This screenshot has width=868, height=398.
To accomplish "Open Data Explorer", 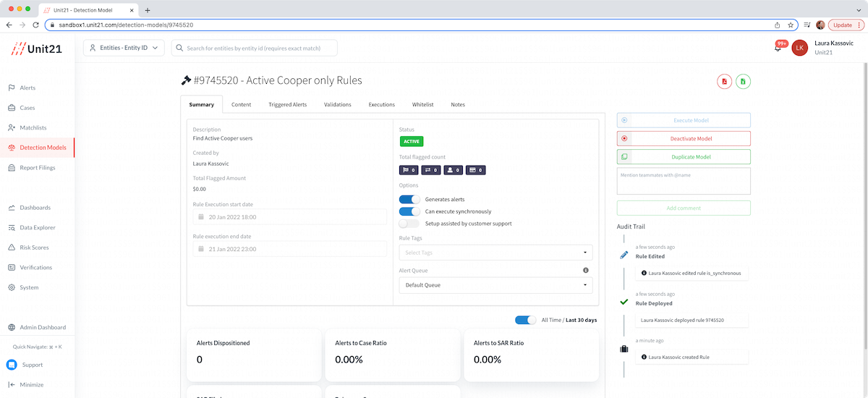I will (x=37, y=227).
